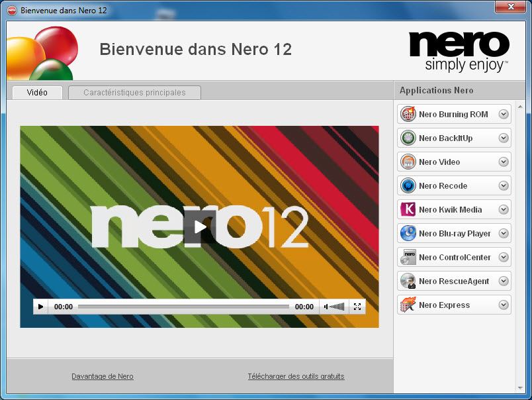Screen dimensions: 532x400
Task: Click the Nero ControlCenter icon
Action: [408, 257]
